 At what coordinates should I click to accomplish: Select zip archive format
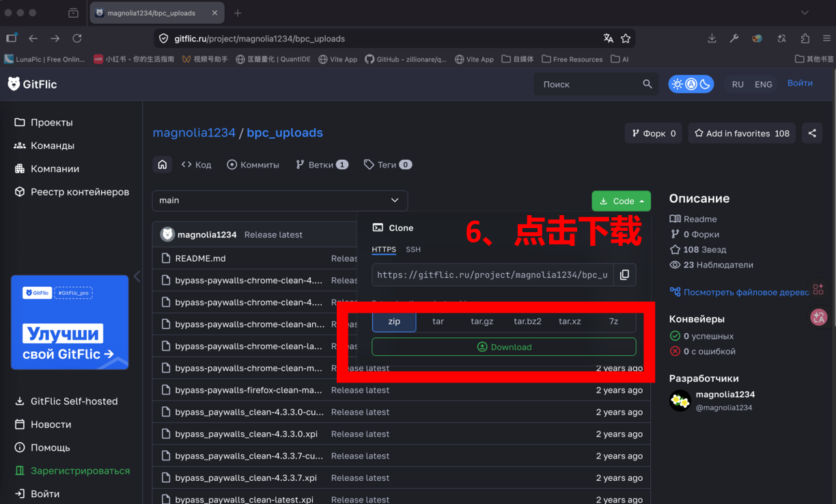tap(394, 321)
